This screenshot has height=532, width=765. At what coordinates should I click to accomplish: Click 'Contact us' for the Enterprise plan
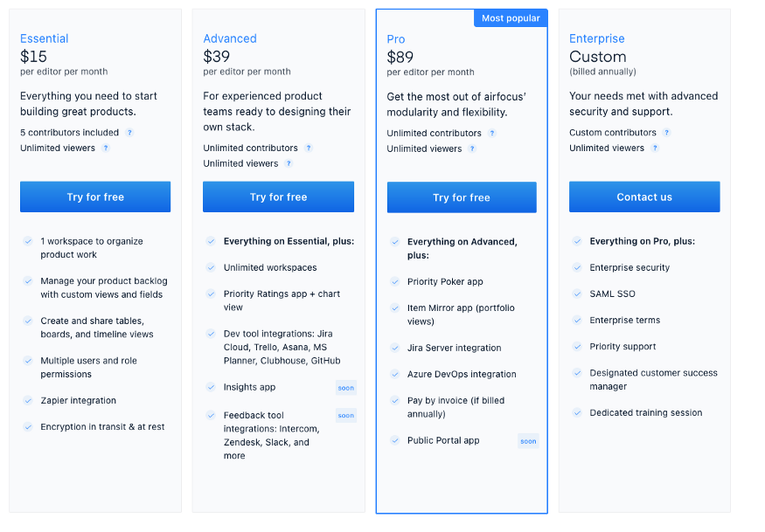point(644,197)
